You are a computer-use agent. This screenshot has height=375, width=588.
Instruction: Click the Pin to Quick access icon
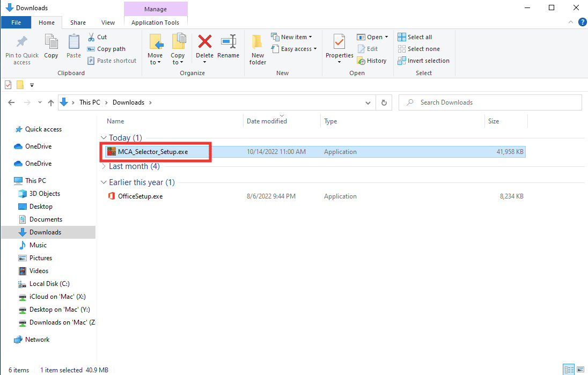coord(22,42)
